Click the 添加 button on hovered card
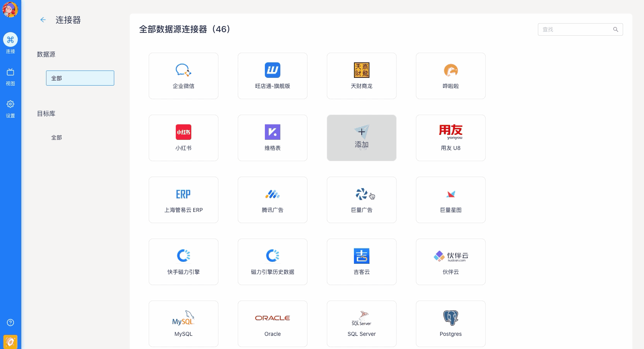This screenshot has width=644, height=349. pyautogui.click(x=362, y=138)
